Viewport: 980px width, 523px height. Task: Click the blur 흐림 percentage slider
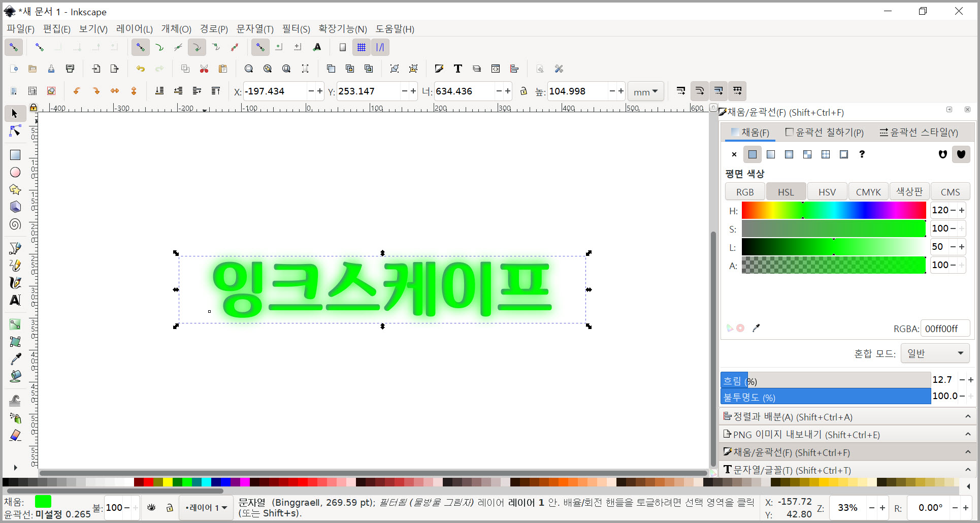coord(825,380)
